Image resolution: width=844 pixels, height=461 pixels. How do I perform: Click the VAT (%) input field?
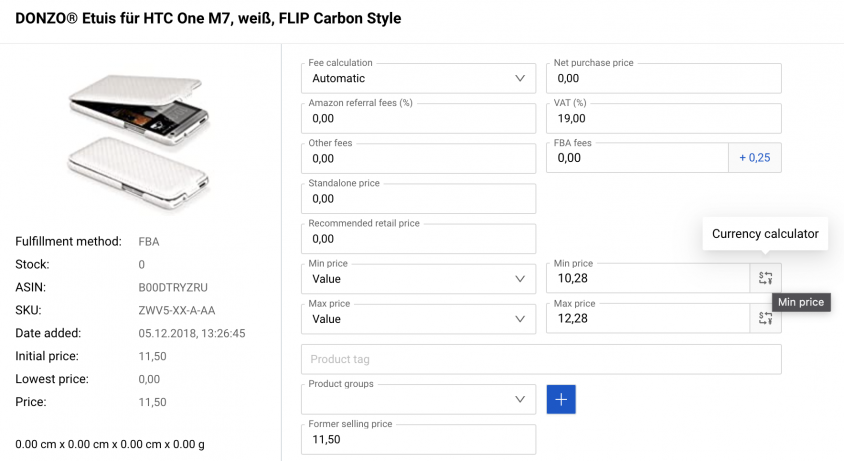point(663,118)
